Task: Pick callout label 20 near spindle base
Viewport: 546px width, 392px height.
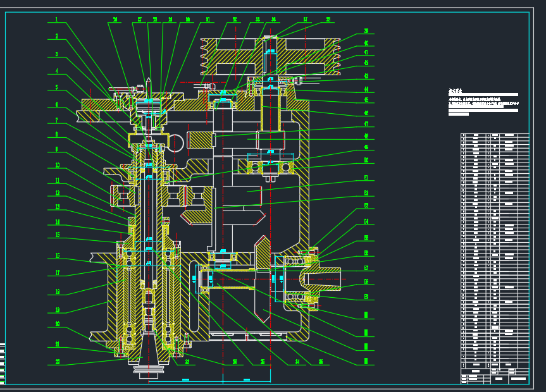Action: (x=58, y=324)
